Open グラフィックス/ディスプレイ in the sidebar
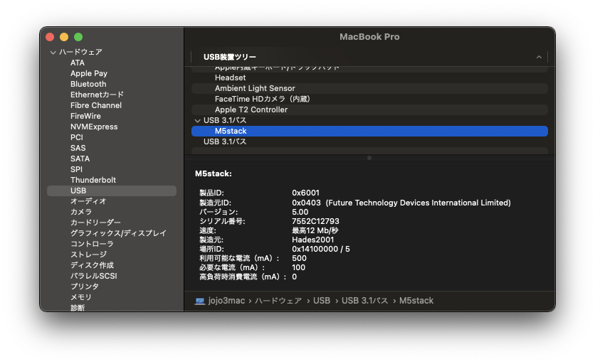 point(118,232)
